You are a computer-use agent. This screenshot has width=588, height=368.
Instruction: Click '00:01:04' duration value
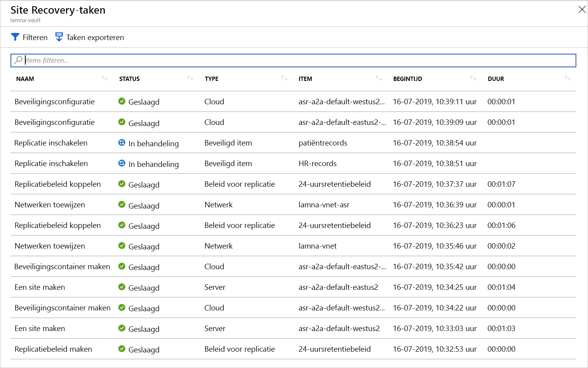[501, 287]
